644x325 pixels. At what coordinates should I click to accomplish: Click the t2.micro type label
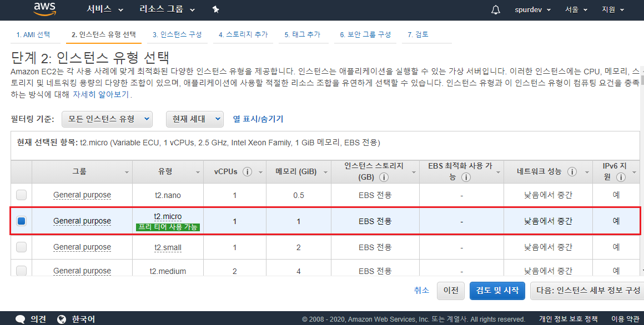[168, 217]
